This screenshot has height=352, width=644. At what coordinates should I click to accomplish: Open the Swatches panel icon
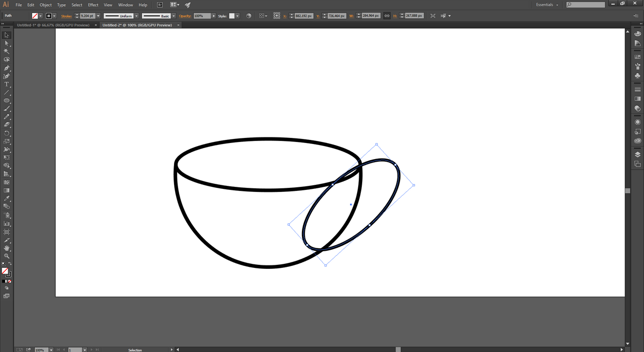pyautogui.click(x=637, y=57)
